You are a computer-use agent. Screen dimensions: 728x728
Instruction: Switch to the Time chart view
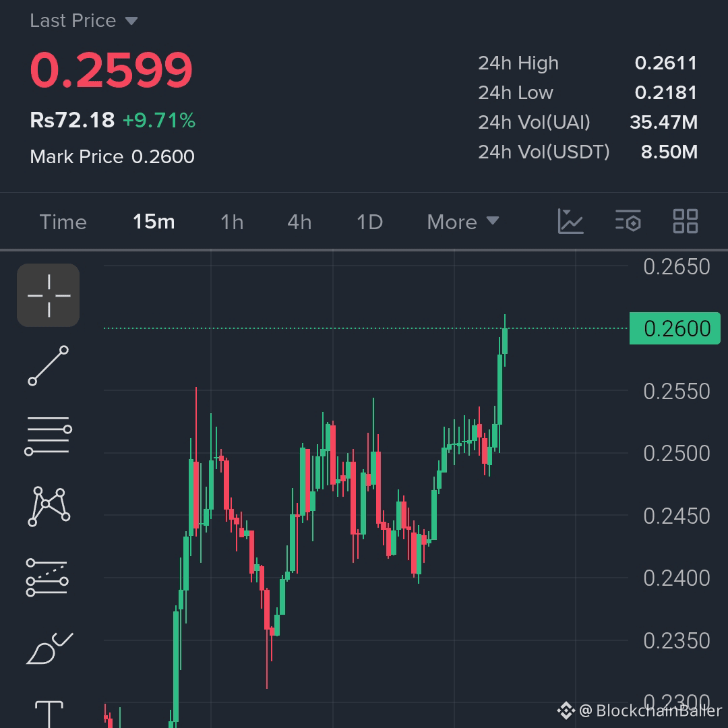pos(63,222)
